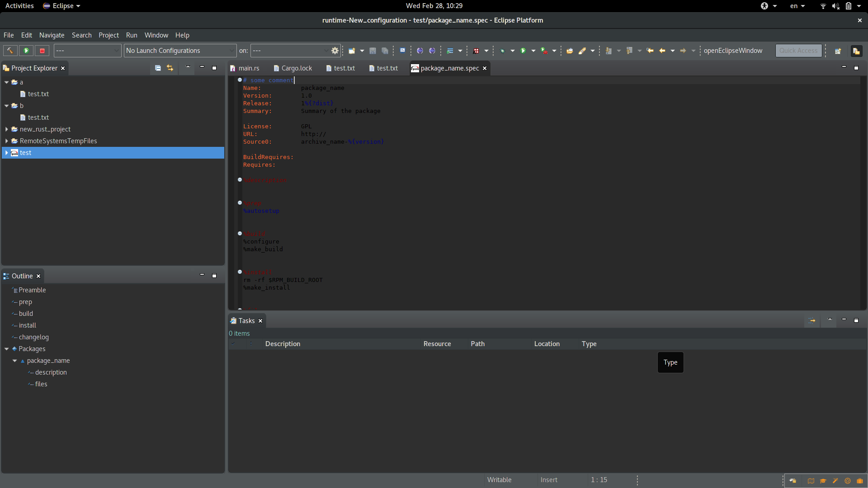This screenshot has height=488, width=868.
Task: Switch to main.rs editor tab
Action: point(245,68)
